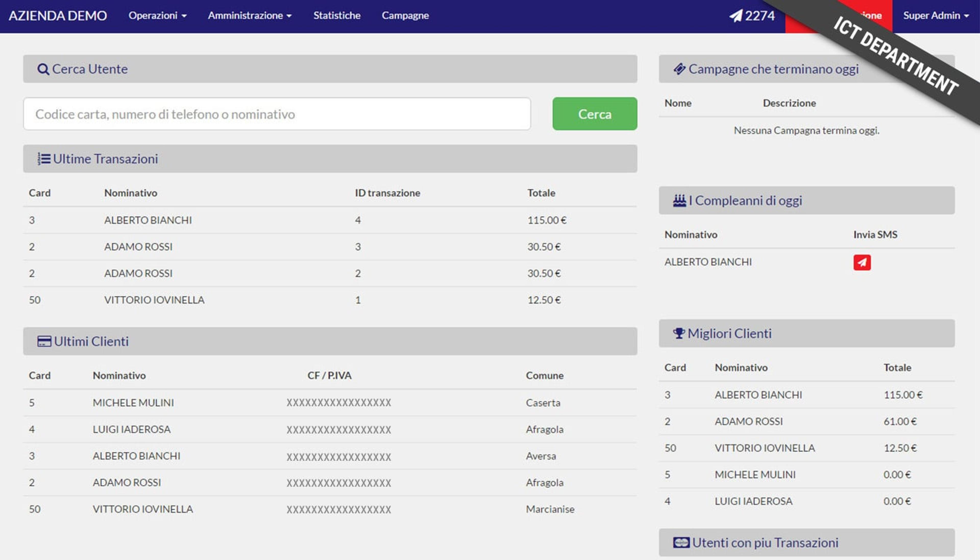Click the 12.50 € total in Ultime Transazioni
Image resolution: width=980 pixels, height=560 pixels.
[544, 300]
